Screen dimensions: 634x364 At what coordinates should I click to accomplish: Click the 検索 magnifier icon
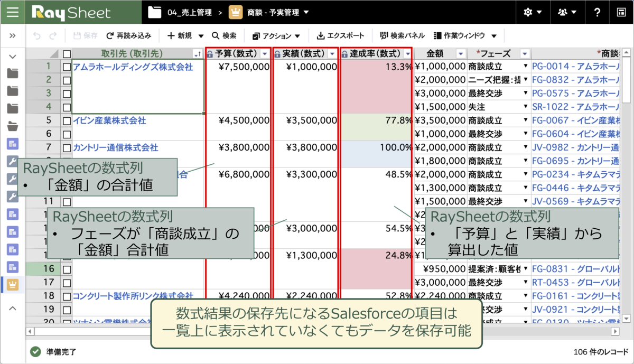pos(216,36)
